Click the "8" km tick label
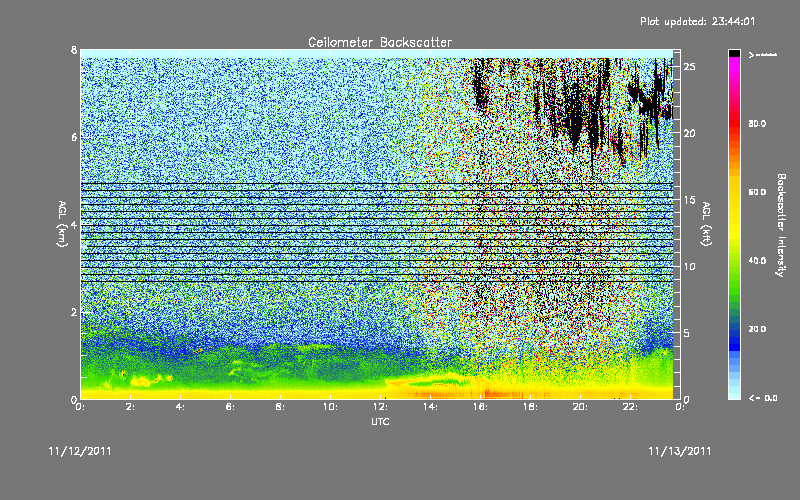The image size is (800, 500). (74, 50)
